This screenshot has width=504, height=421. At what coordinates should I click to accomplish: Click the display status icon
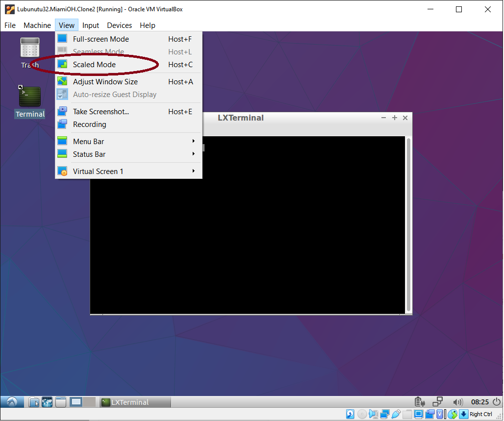[419, 414]
